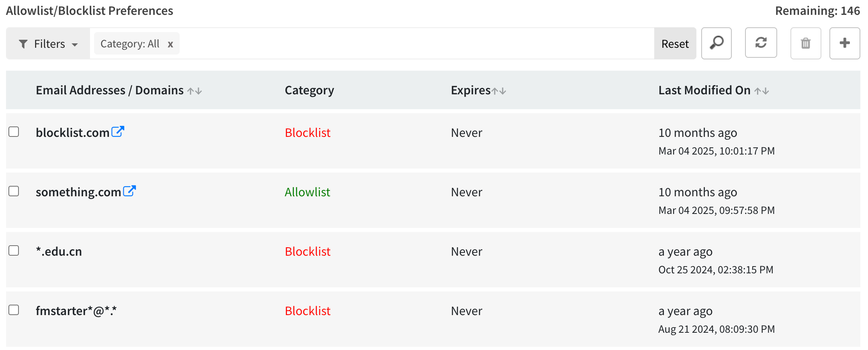Sort by Email Addresses / Domains column
The image size is (868, 350).
point(195,91)
